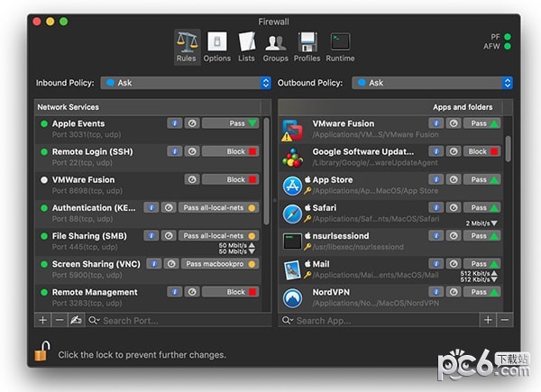Image resolution: width=541 pixels, height=392 pixels.
Task: Change Pass macbookpro rule for Screen Sharing
Action: click(220, 264)
